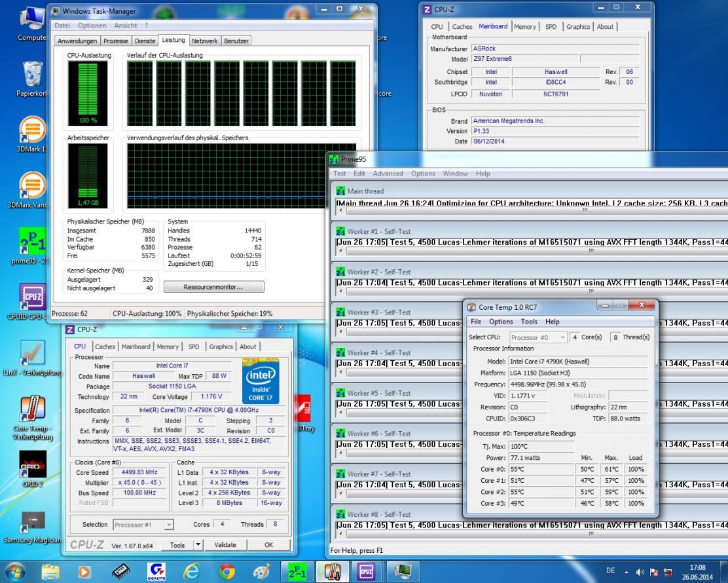Click the BIOS Version P1.33 field

[555, 131]
